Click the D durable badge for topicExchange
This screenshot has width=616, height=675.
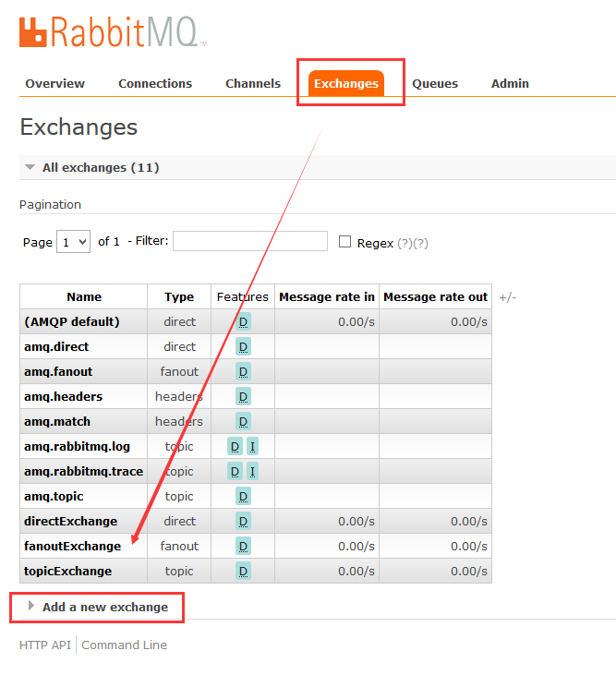pos(243,572)
